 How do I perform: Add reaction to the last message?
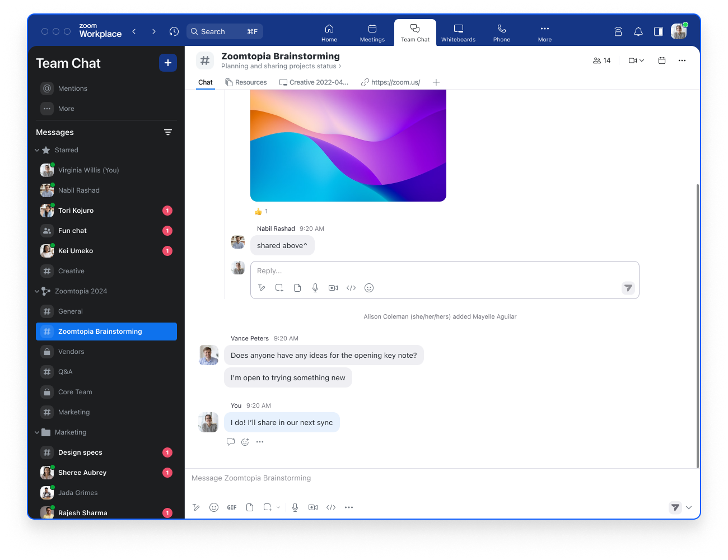pyautogui.click(x=245, y=442)
